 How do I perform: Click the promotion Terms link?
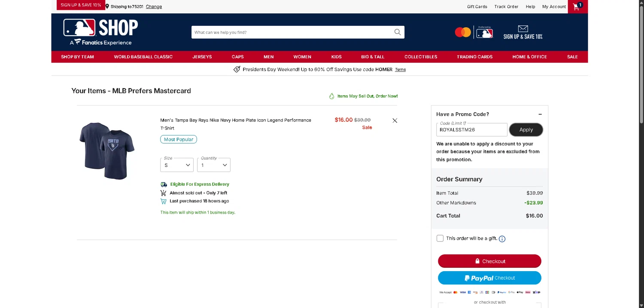tap(400, 69)
